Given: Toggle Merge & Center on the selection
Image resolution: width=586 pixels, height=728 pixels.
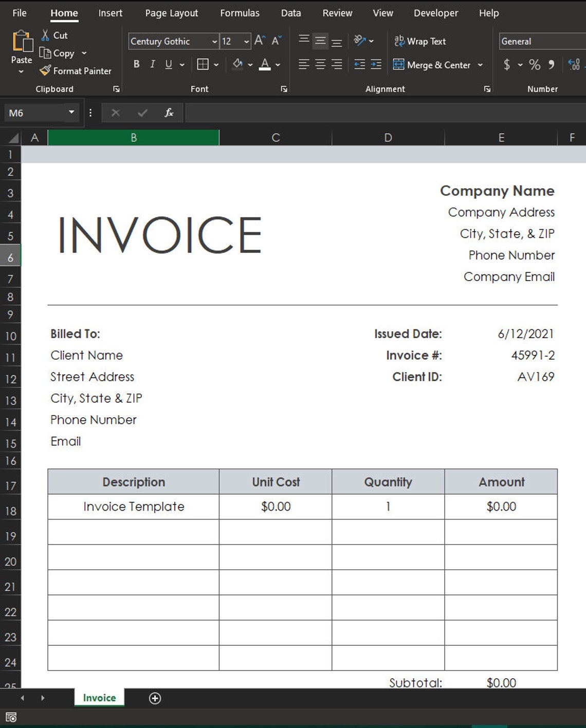Looking at the screenshot, I should (x=433, y=65).
